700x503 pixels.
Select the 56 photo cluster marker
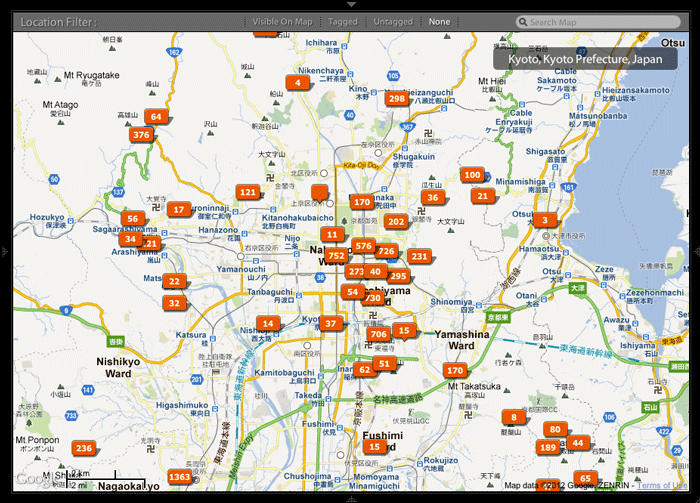pos(133,218)
